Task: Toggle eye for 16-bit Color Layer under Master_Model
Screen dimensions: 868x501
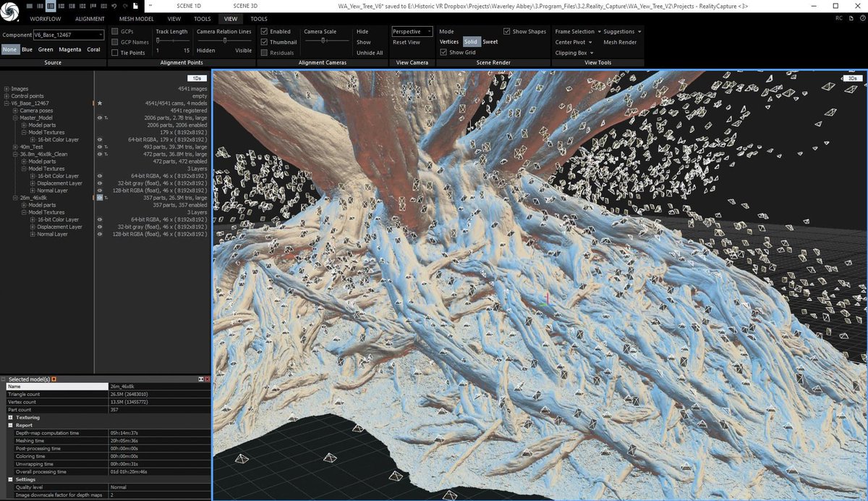Action: coord(100,140)
